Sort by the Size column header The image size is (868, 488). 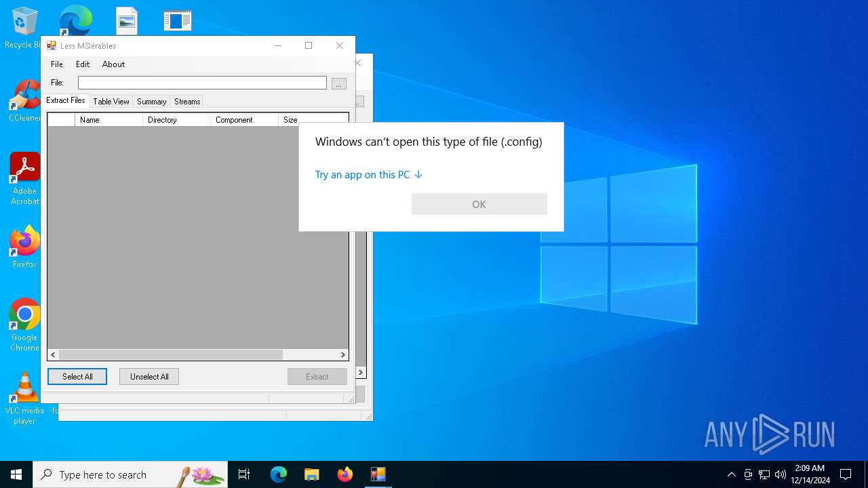pos(290,120)
